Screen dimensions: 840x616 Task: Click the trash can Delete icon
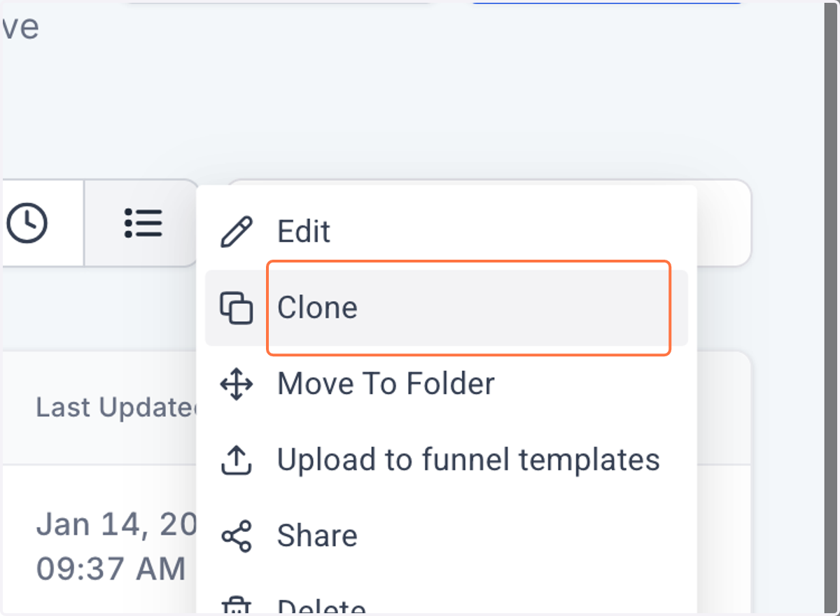(236, 606)
